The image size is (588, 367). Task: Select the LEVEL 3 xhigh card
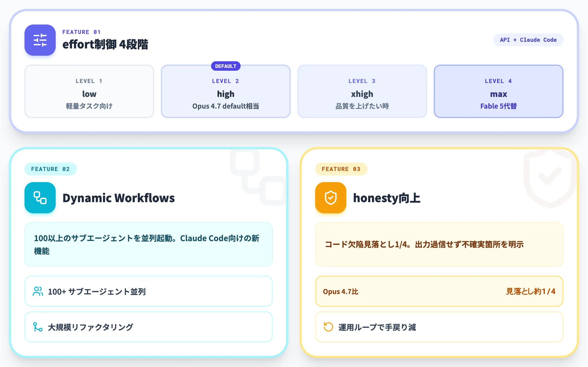point(362,91)
